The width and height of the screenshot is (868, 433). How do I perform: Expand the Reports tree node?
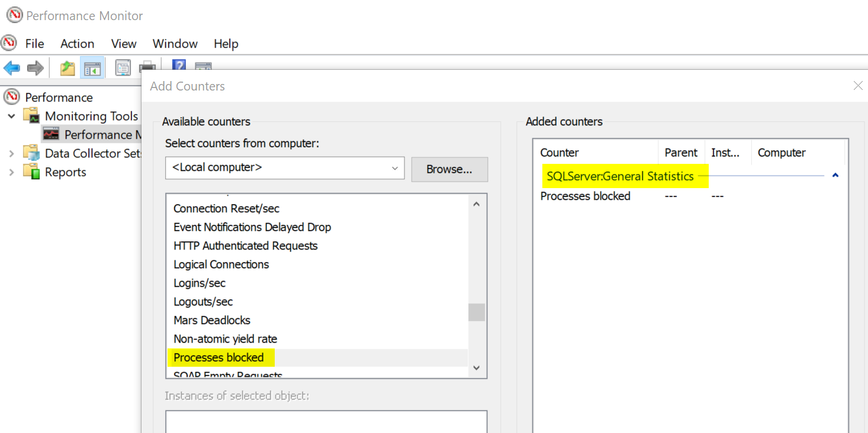click(x=11, y=172)
